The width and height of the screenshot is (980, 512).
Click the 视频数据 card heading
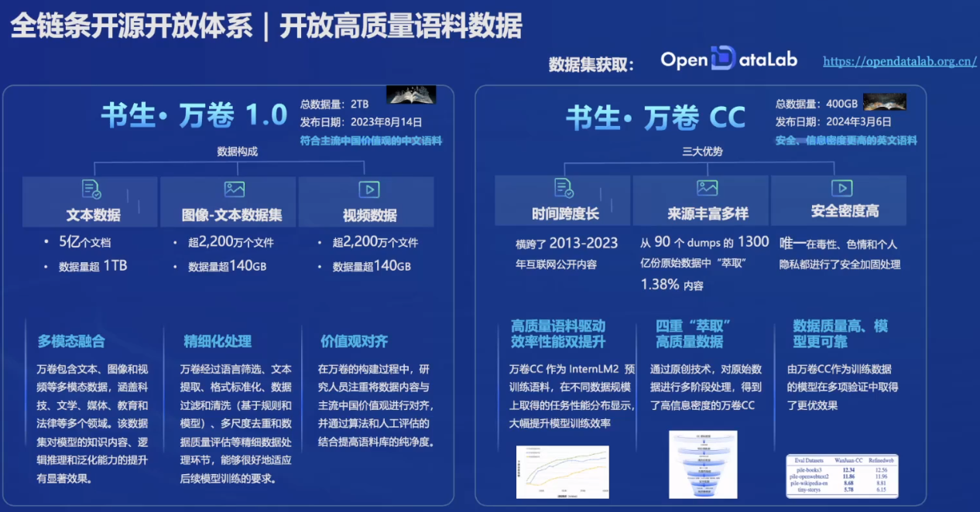point(369,215)
